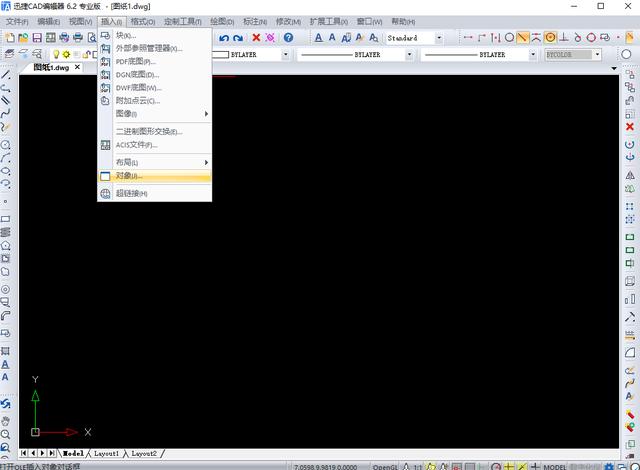This screenshot has width=640, height=470.
Task: Click the right toolbar red X erase icon
Action: 630,127
